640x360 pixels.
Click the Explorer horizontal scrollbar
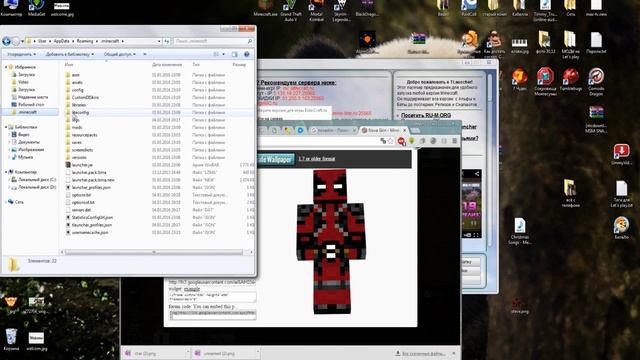pyautogui.click(x=154, y=252)
